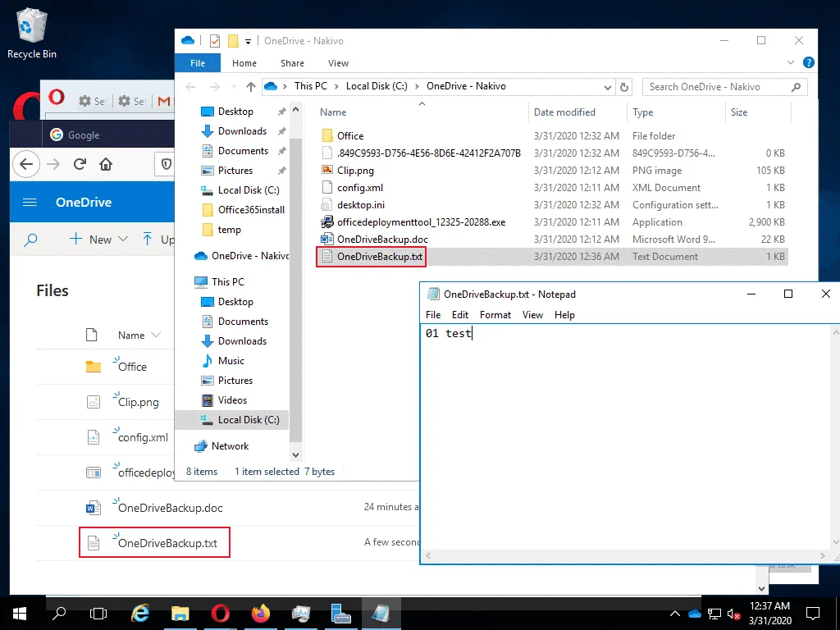
Task: Open the New dropdown in OneDrive web
Action: [99, 240]
